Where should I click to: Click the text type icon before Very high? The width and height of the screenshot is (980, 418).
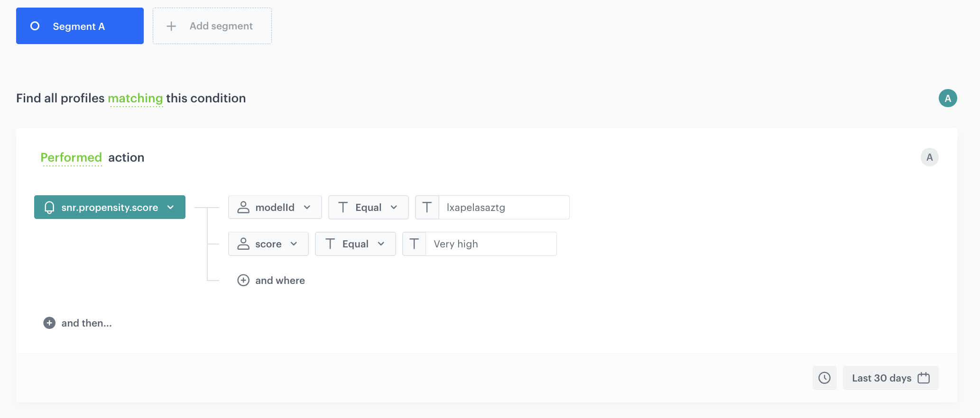point(414,244)
